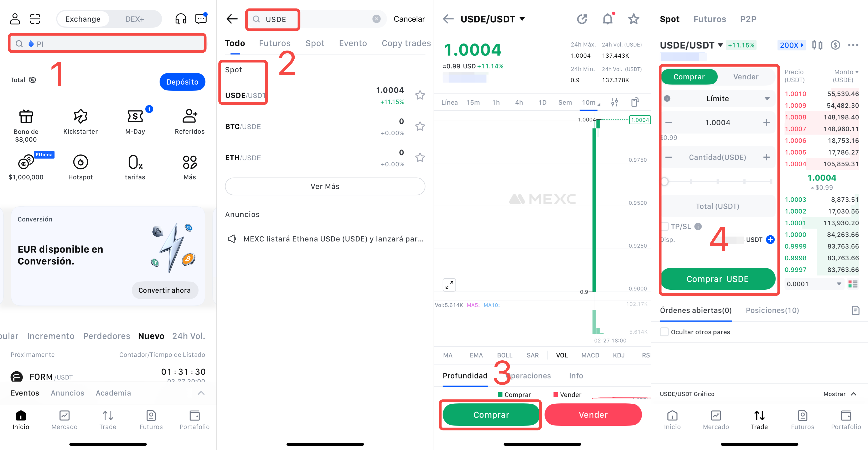The width and height of the screenshot is (868, 450).
Task: Switch to the Futuros search tab
Action: coord(275,43)
